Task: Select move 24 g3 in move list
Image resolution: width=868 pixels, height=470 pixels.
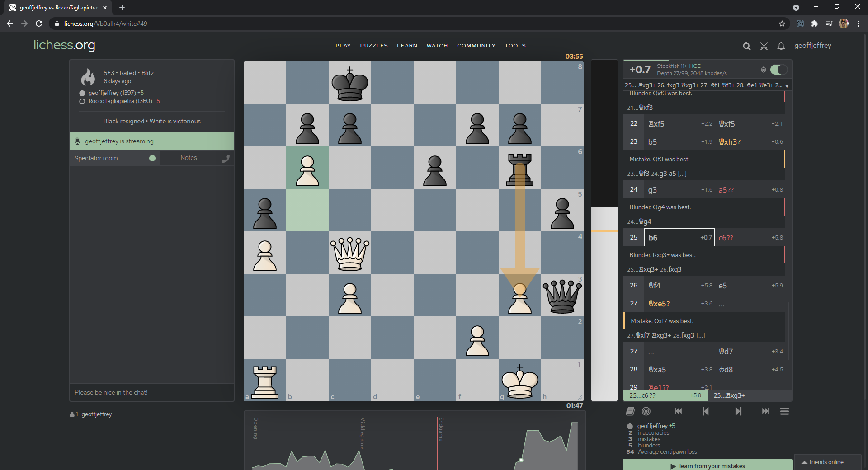Action: point(679,190)
